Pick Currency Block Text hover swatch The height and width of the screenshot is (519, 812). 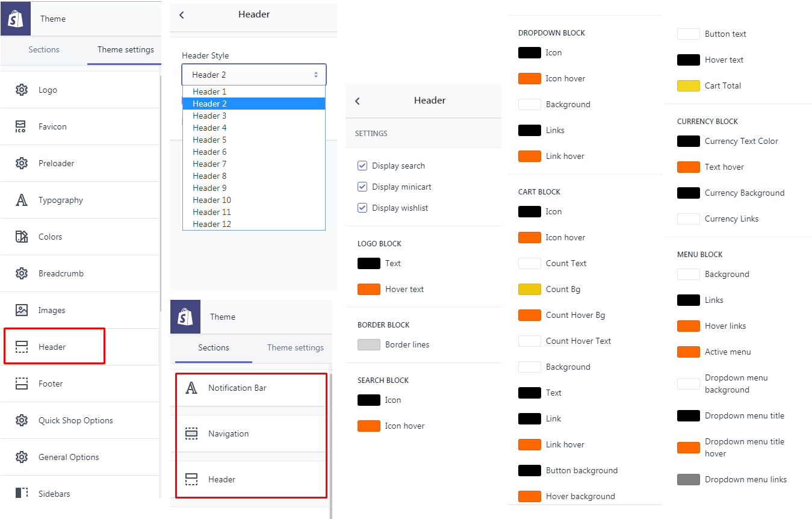pos(689,167)
